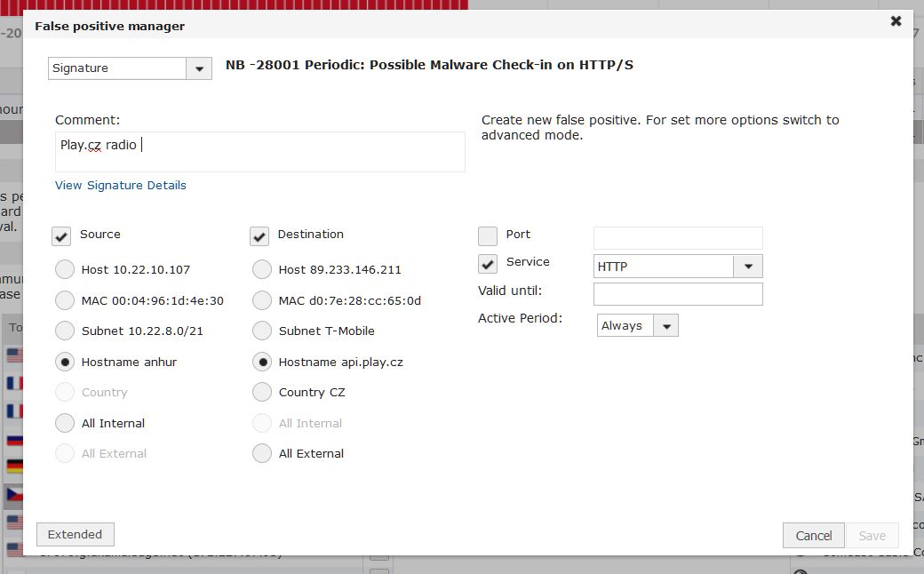The width and height of the screenshot is (924, 574).
Task: Open the Signature type dropdown
Action: click(x=199, y=68)
